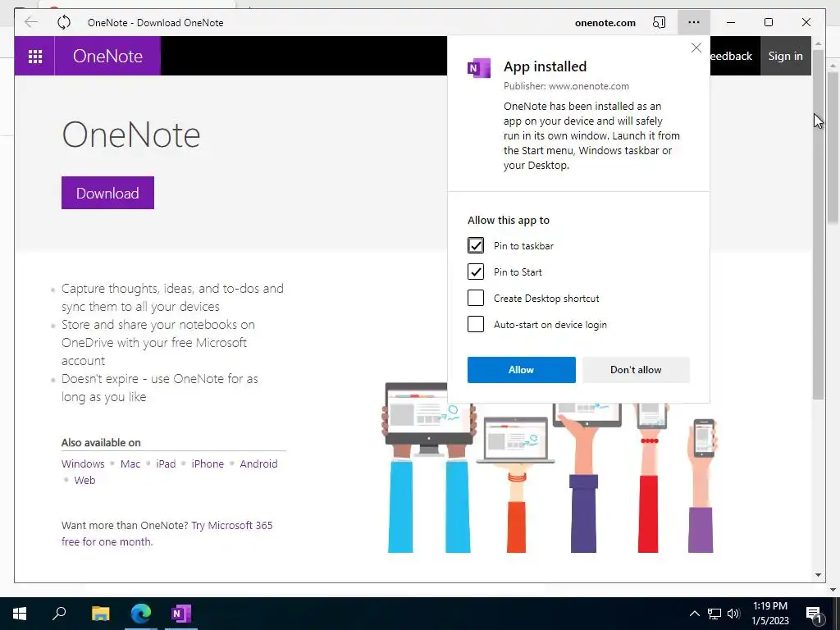Open the Android download link
The height and width of the screenshot is (630, 840).
click(258, 464)
